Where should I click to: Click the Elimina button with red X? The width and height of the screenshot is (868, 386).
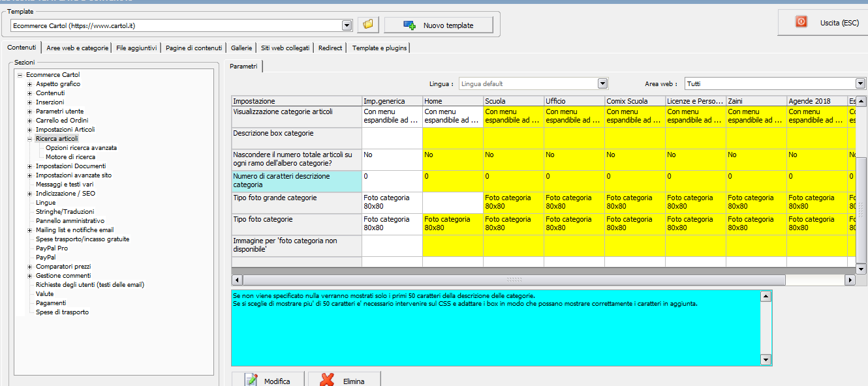coord(343,381)
